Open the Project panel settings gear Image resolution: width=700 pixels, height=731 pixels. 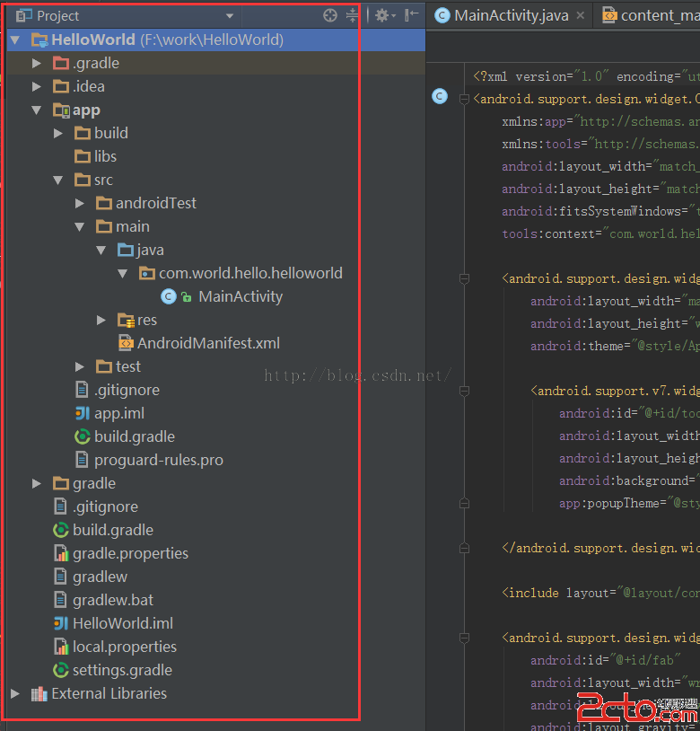click(x=381, y=15)
